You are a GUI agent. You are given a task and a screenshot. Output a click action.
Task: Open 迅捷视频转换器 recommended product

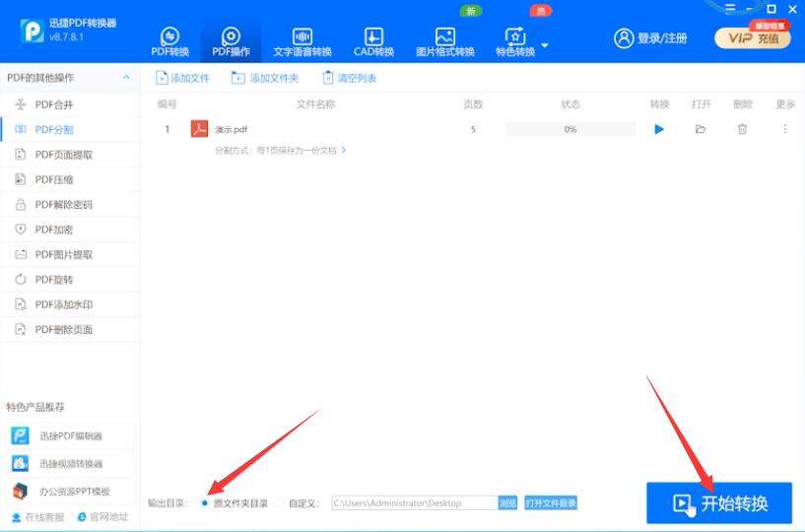click(70, 464)
